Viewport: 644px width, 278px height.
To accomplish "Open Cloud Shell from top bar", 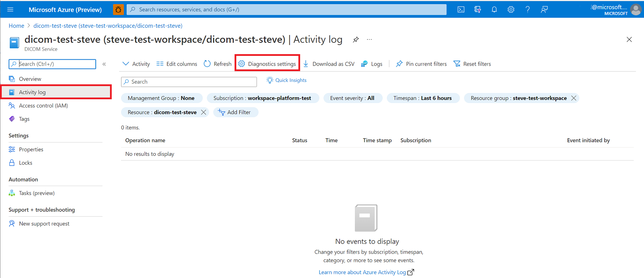I will coord(461,9).
